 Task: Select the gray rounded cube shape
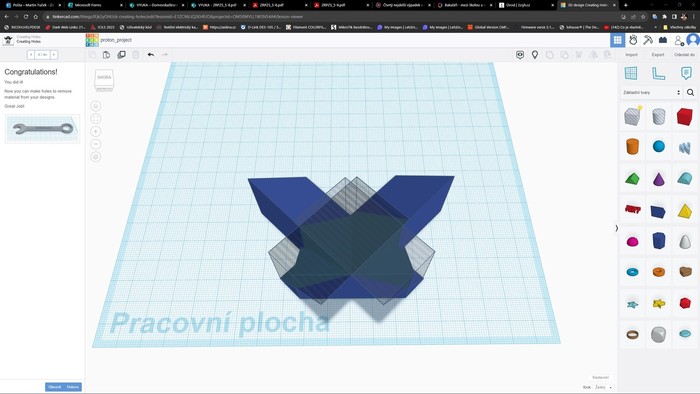(x=658, y=334)
